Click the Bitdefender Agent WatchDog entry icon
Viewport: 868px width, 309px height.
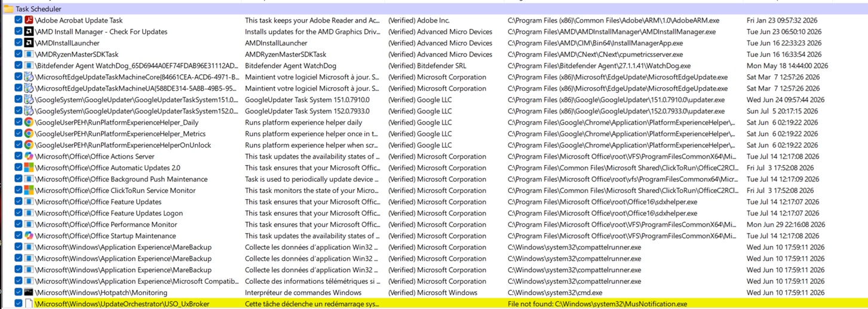tap(28, 66)
